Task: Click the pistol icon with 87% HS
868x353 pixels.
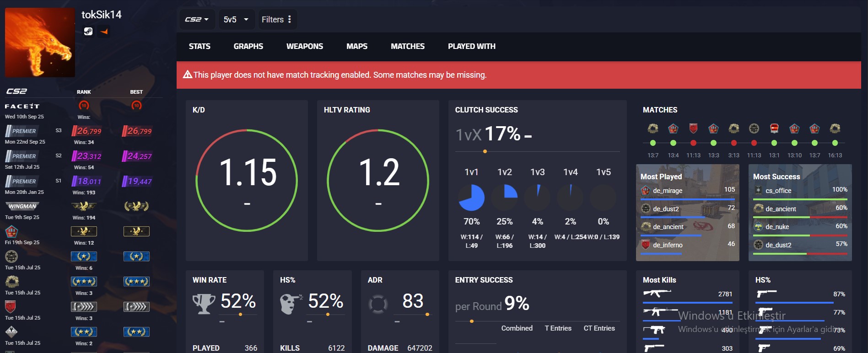Action: click(x=766, y=294)
